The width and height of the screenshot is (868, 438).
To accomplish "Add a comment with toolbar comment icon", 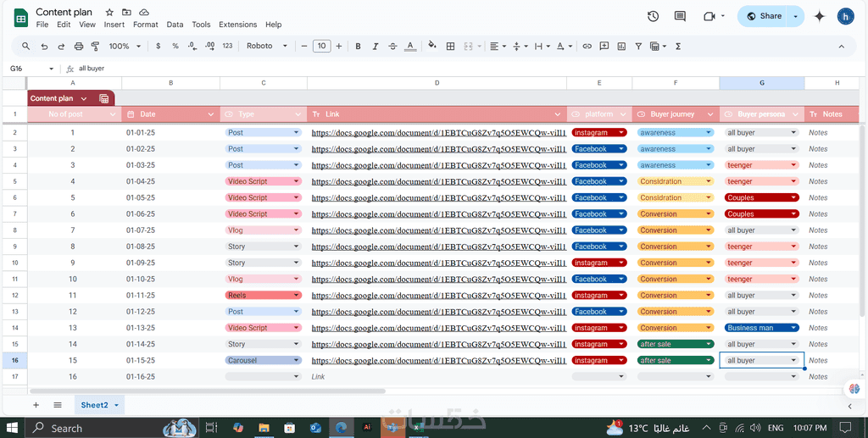I will tap(604, 47).
